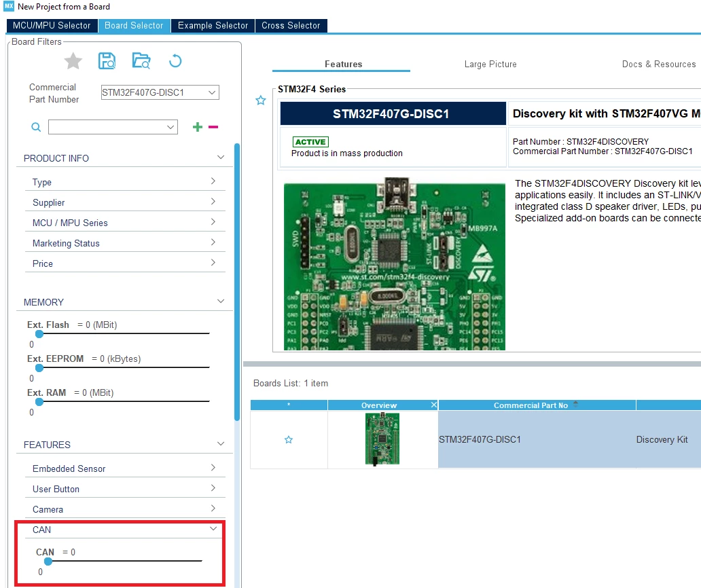Click the CubeMX logo in title bar
The height and width of the screenshot is (588, 701).
9,6
